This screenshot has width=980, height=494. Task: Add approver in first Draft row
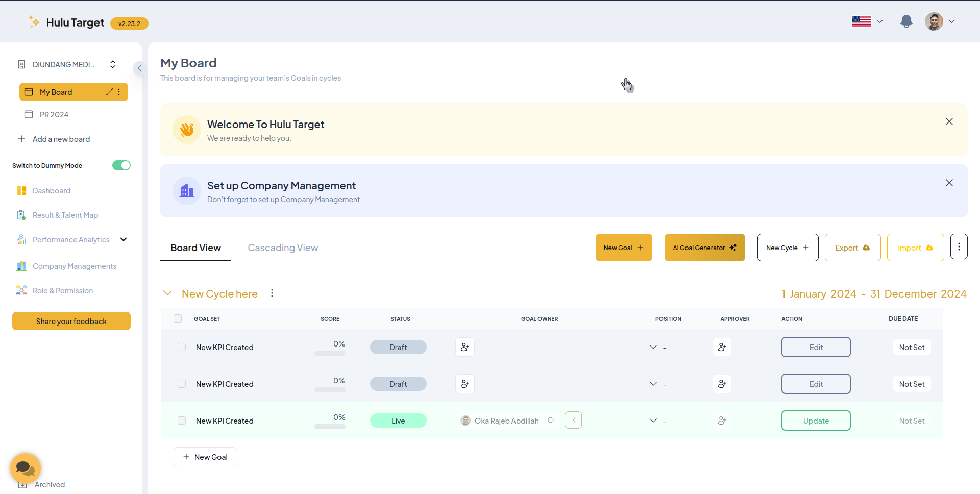point(722,347)
